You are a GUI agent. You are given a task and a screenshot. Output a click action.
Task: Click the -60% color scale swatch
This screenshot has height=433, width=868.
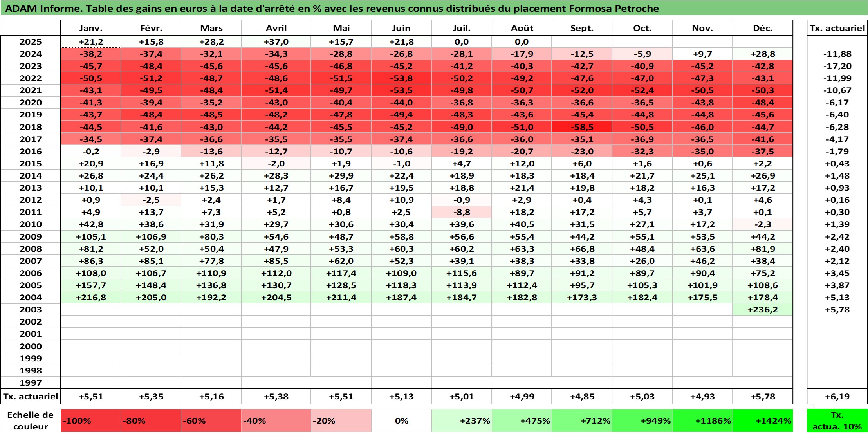coord(211,421)
